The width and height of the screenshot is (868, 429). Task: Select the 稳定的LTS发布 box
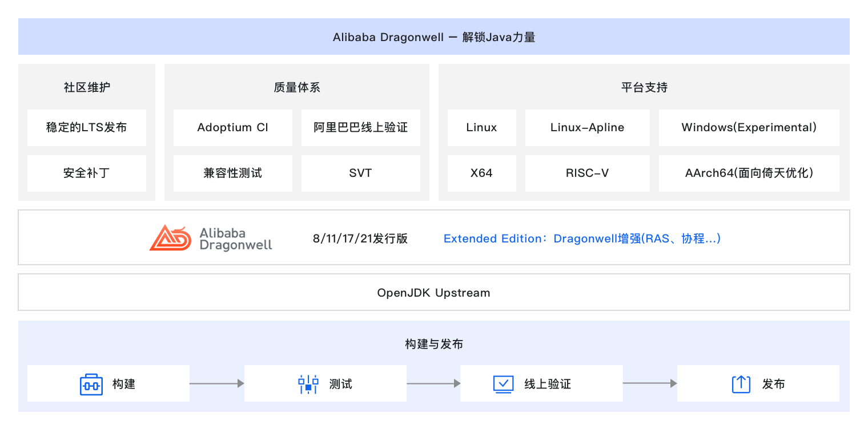click(x=87, y=128)
